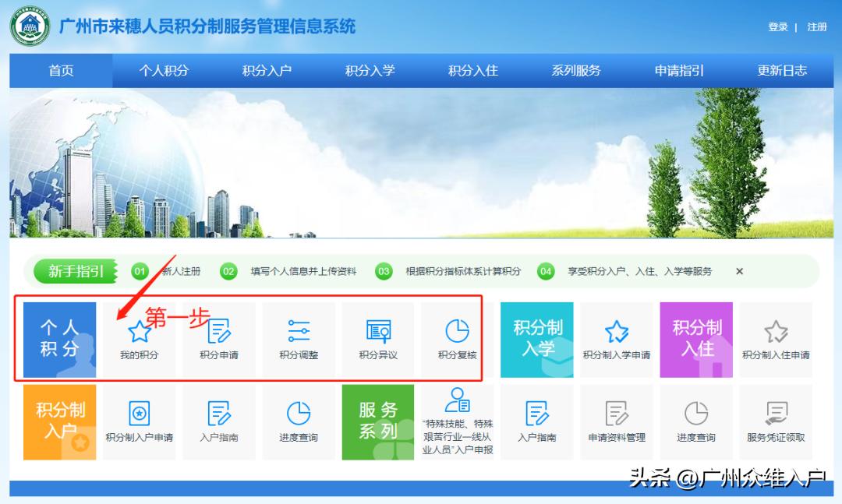This screenshot has height=504, width=842.
Task: Close the 新手指引 beginner guide banner
Action: coord(738,271)
